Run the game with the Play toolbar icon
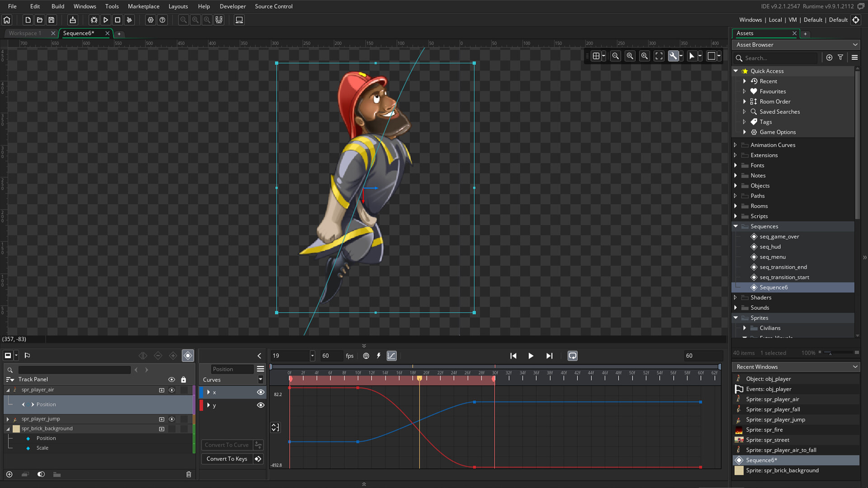 click(x=105, y=20)
